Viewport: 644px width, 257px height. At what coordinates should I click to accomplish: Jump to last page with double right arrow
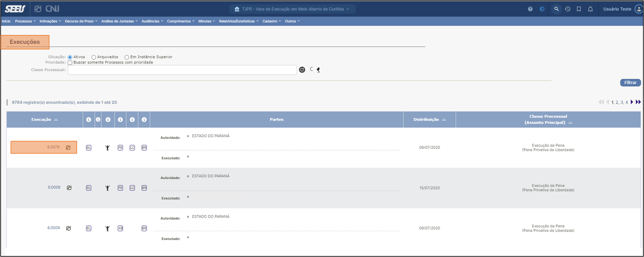coord(638,102)
